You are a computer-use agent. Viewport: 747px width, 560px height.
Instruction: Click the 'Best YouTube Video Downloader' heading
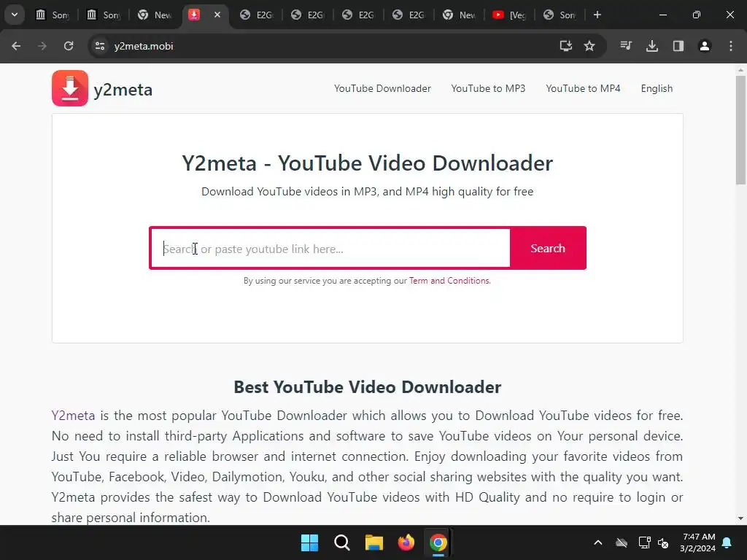(x=368, y=387)
